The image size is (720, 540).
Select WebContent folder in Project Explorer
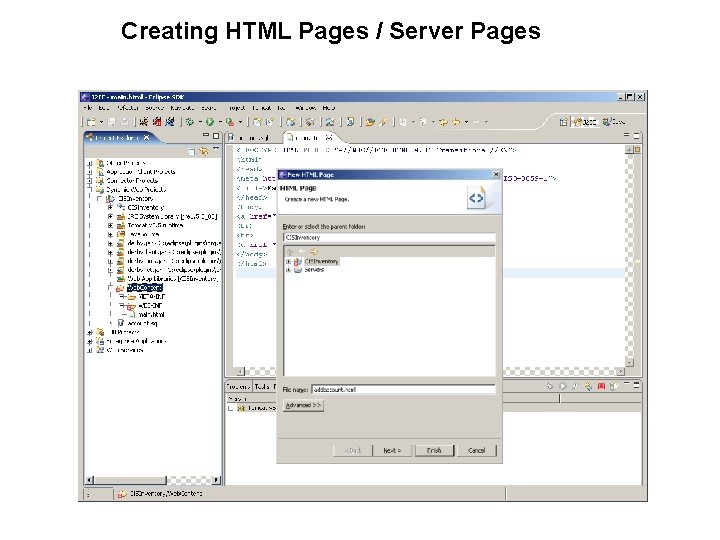145,288
